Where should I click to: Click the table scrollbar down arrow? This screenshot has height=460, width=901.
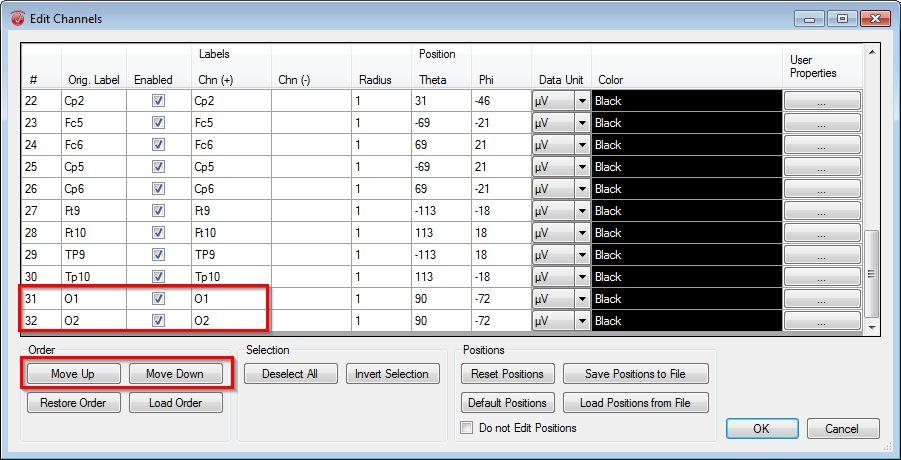(872, 327)
